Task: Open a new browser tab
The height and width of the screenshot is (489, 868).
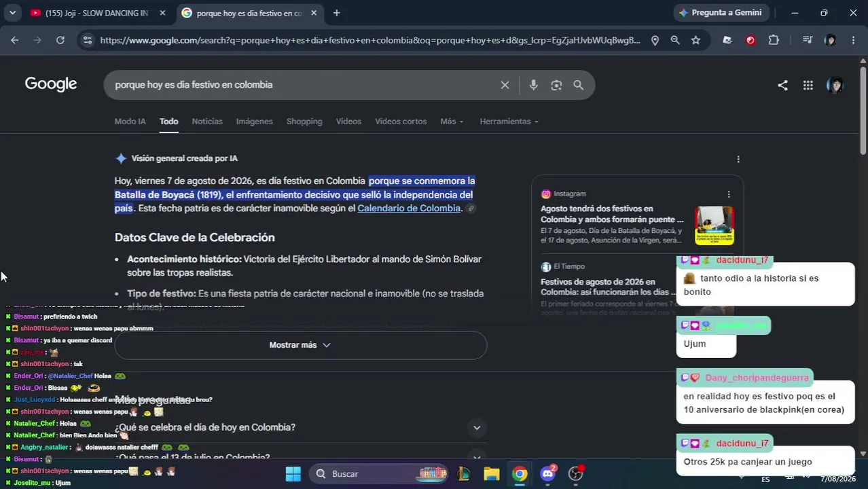Action: point(336,13)
